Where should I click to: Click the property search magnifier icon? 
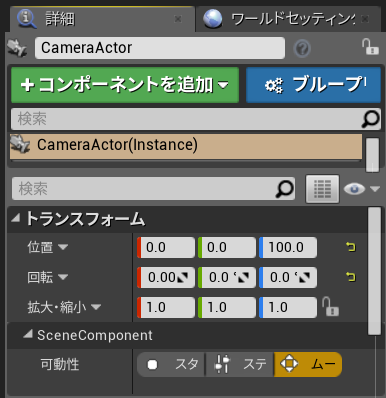click(x=285, y=189)
